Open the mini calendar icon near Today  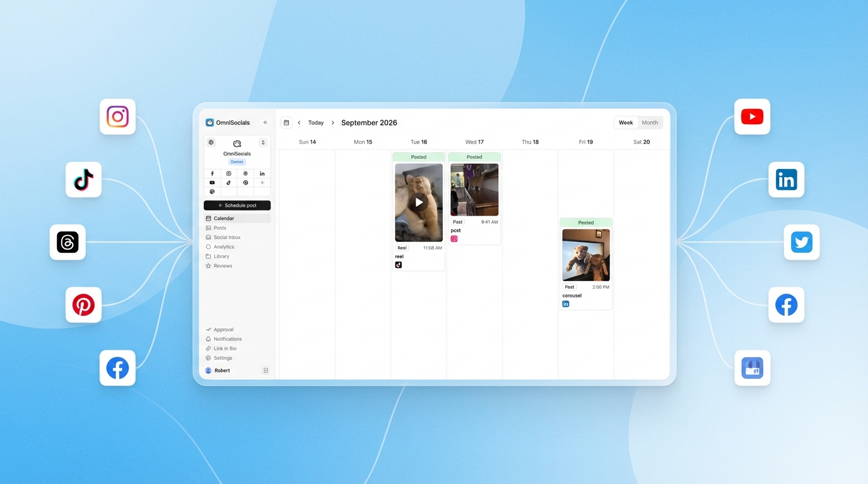coord(286,122)
